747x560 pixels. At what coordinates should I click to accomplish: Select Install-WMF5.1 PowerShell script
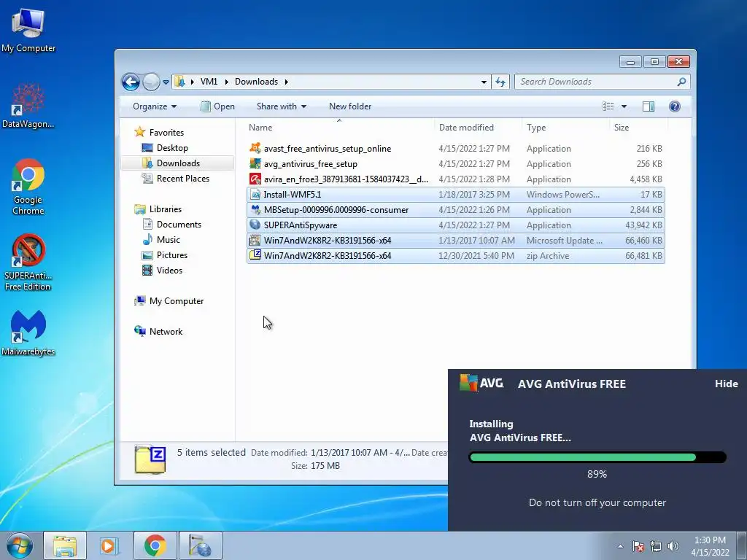[456, 194]
